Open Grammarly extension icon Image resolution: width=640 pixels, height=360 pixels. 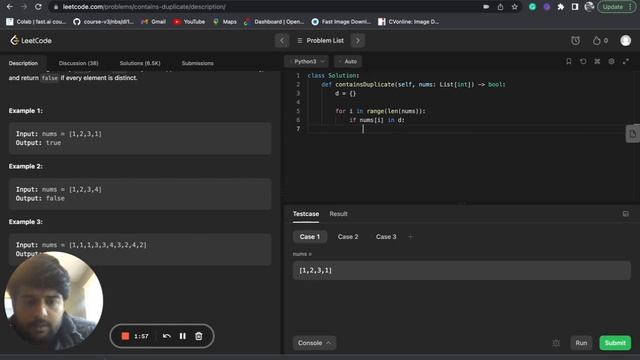[x=532, y=7]
